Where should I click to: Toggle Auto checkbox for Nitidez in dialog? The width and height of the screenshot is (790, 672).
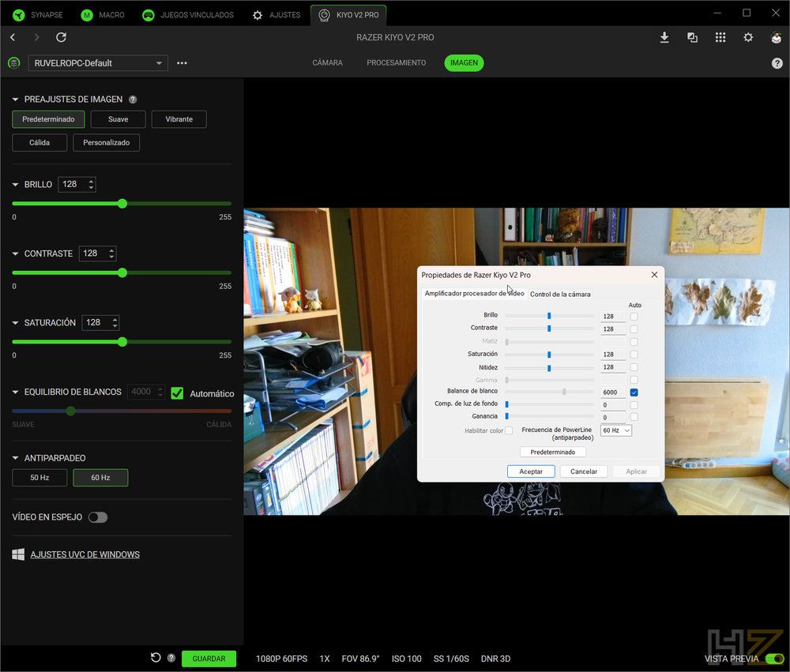click(x=634, y=367)
